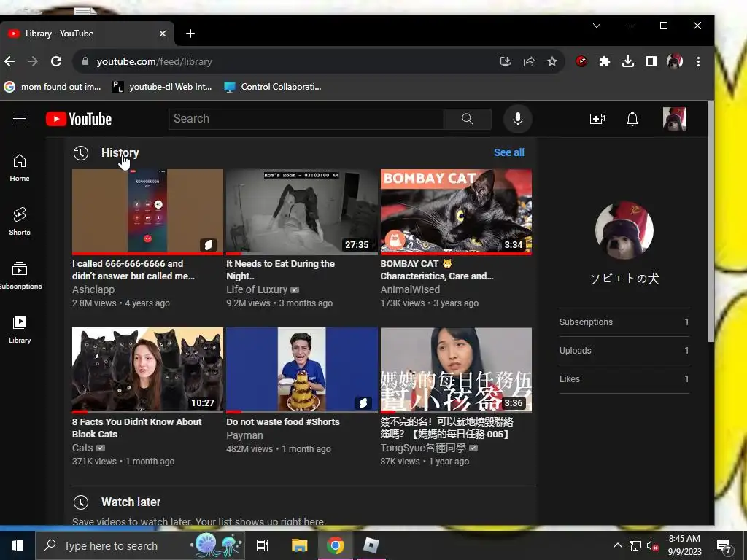Open the 666-666-6666 call video thumbnail

pos(147,211)
